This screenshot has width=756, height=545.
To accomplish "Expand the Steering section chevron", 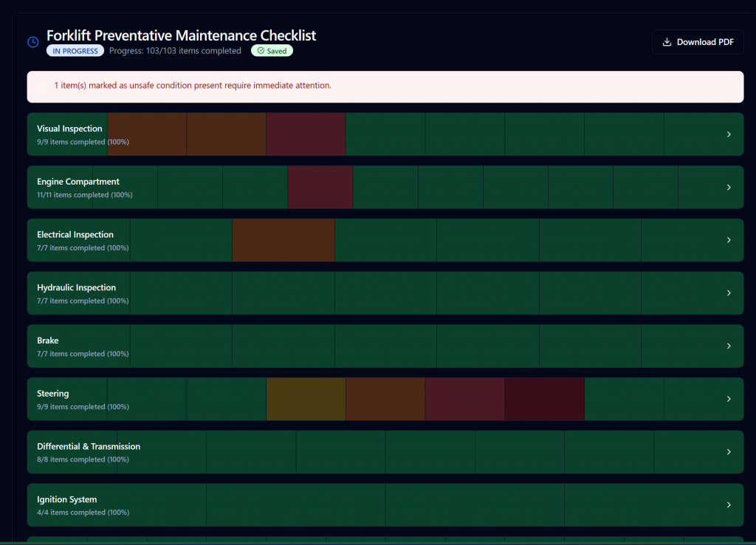I will (x=729, y=399).
